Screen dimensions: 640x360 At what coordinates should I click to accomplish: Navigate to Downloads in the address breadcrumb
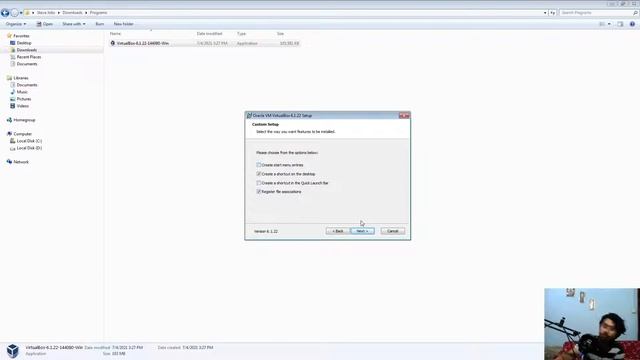(72, 13)
